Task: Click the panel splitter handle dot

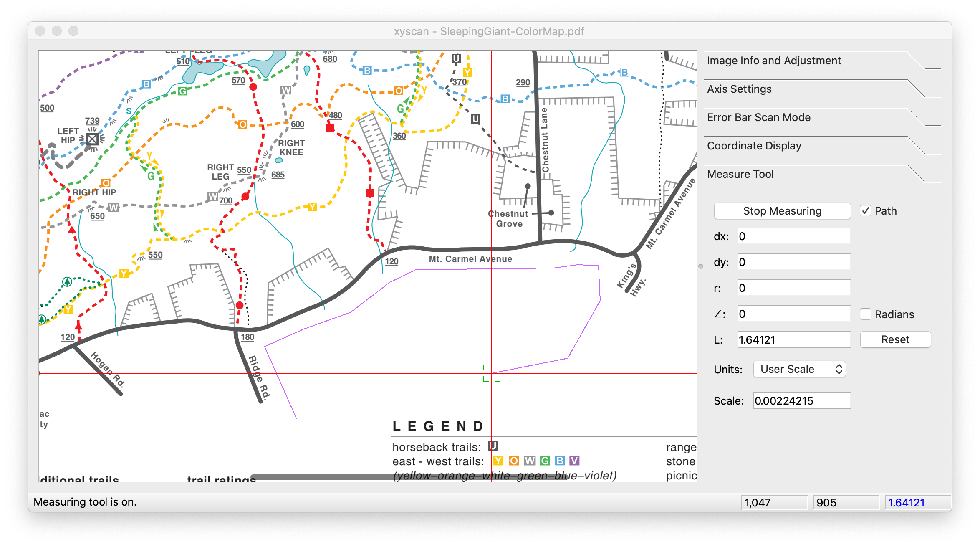Action: pos(701,266)
